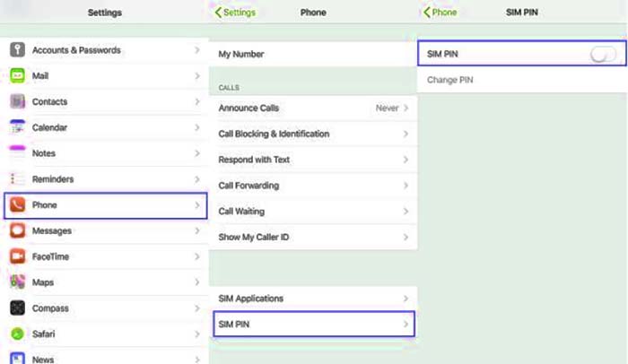Select the Phone handset icon
628x364 pixels.
click(x=17, y=205)
